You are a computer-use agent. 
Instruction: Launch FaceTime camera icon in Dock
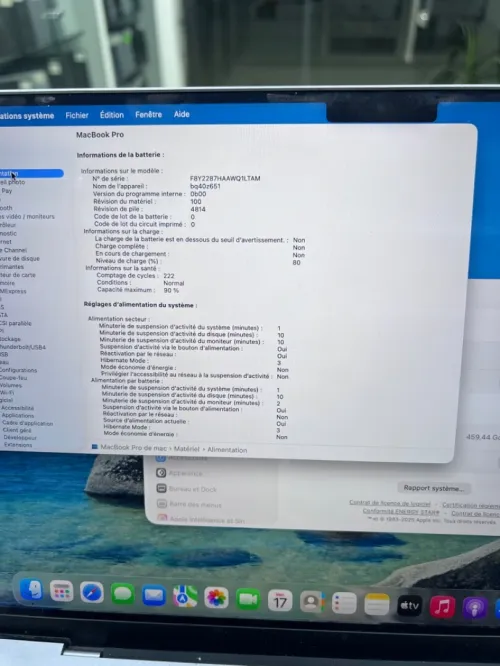[x=248, y=599]
